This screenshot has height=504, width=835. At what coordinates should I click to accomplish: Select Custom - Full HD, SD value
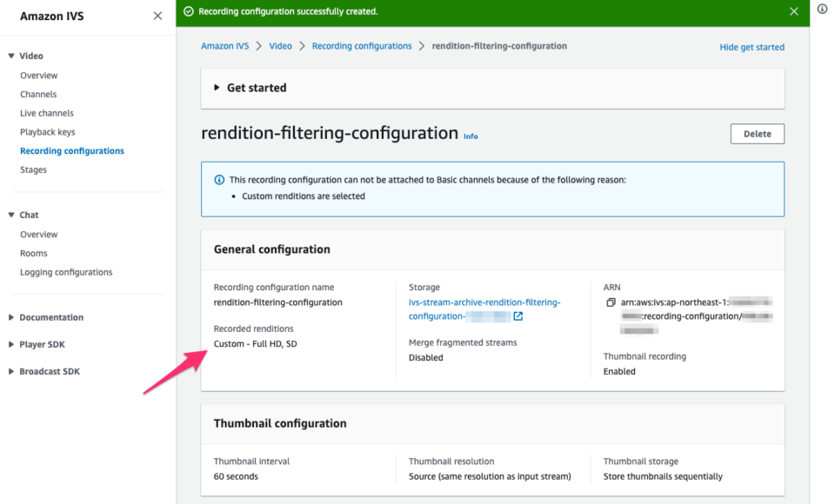[255, 344]
